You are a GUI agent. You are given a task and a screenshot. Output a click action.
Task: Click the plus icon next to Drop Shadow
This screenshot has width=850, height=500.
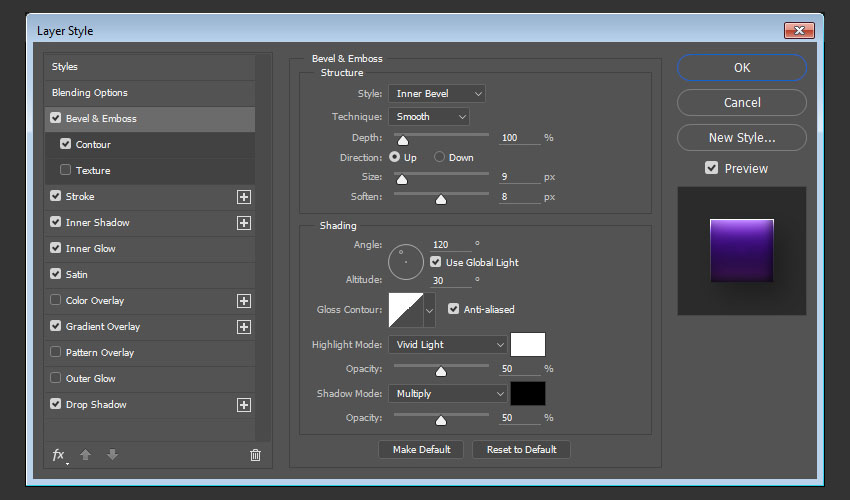click(x=243, y=405)
